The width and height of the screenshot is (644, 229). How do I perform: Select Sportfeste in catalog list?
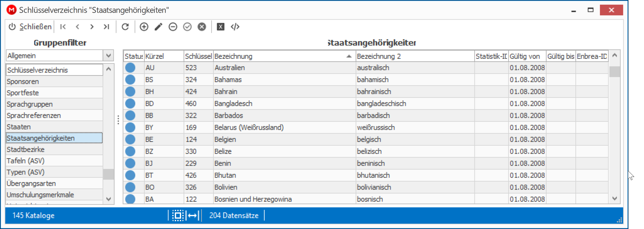point(54,93)
